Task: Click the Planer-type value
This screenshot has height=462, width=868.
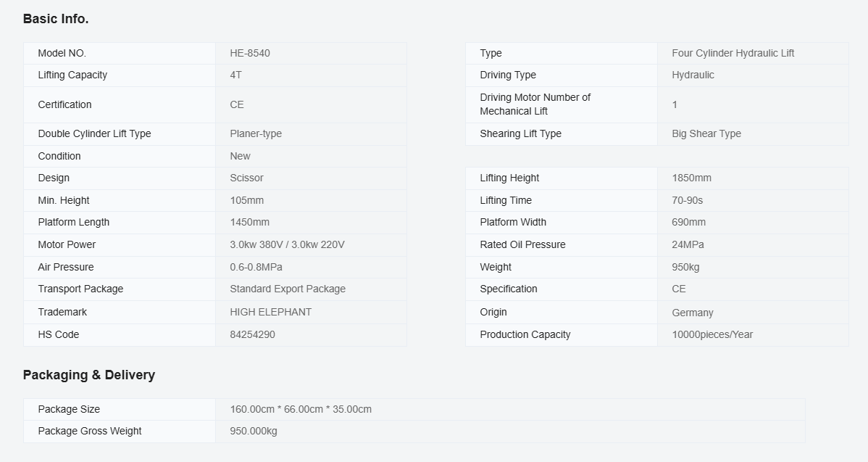Action: tap(256, 133)
